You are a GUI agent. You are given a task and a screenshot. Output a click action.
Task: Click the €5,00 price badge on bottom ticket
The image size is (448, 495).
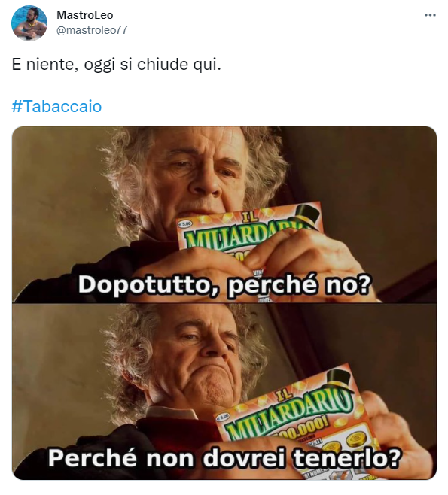[x=223, y=417]
